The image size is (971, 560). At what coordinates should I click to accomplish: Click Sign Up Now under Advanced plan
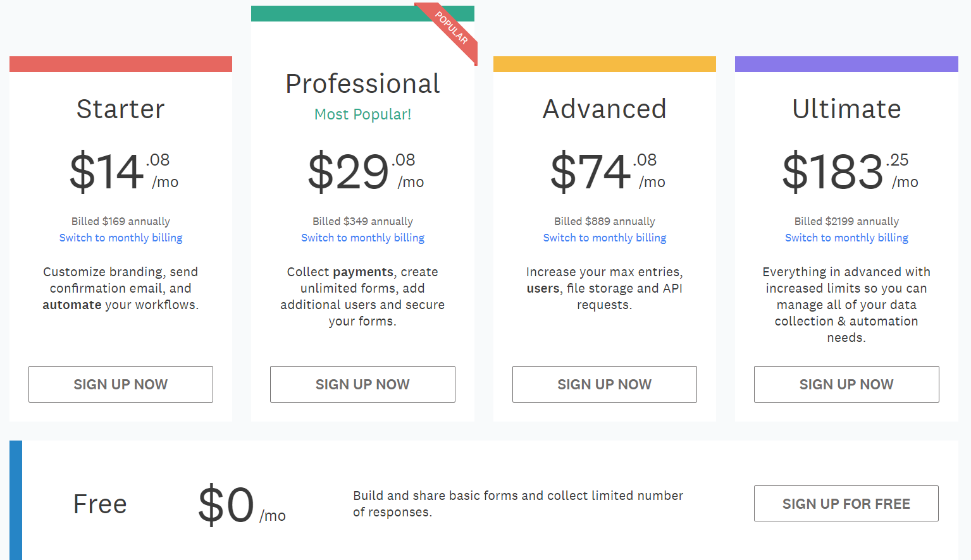point(604,384)
